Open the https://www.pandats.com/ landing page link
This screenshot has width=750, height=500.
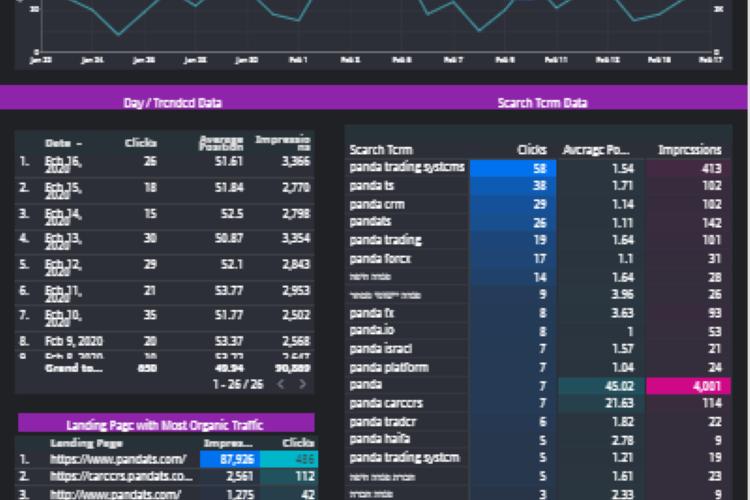click(x=118, y=459)
